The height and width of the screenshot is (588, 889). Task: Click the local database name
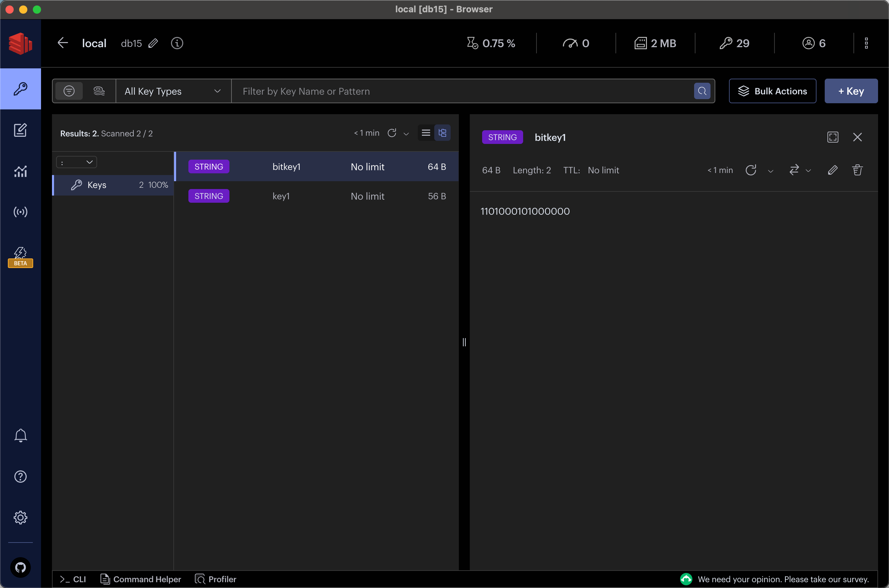click(x=94, y=43)
